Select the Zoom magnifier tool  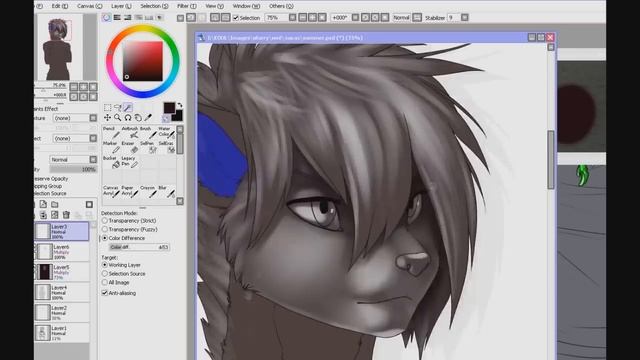(118, 118)
